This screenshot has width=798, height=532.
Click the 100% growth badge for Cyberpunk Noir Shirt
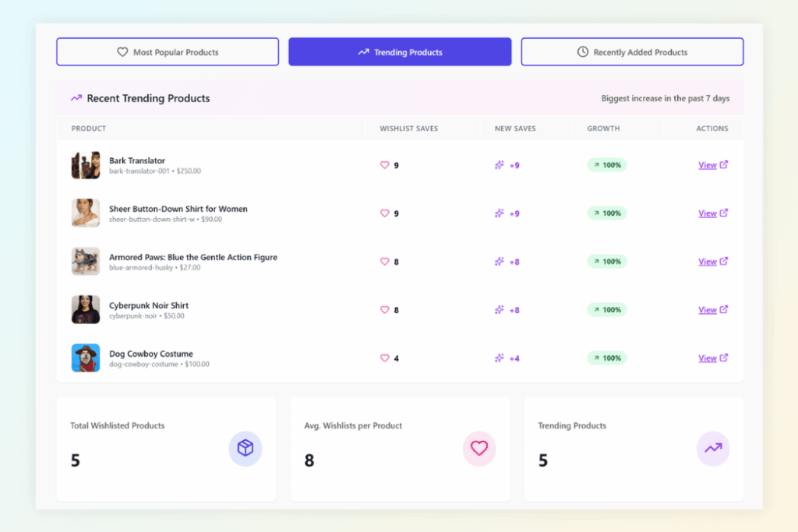coord(606,310)
